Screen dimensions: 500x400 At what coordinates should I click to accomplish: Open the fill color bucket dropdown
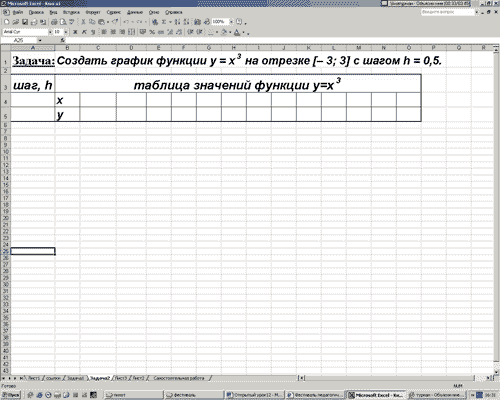[x=230, y=32]
